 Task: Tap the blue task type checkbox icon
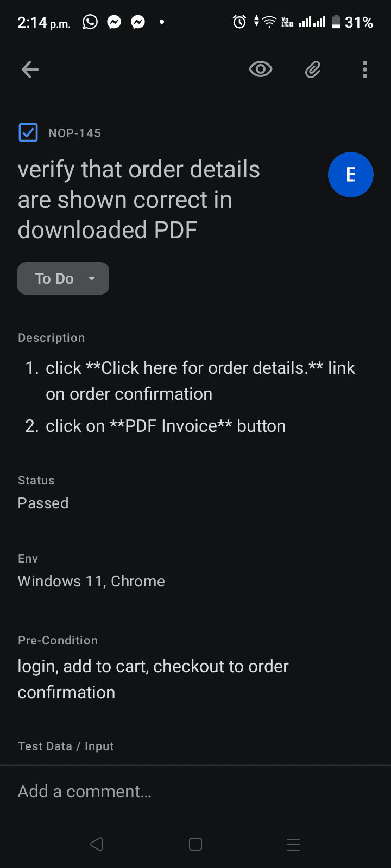28,132
